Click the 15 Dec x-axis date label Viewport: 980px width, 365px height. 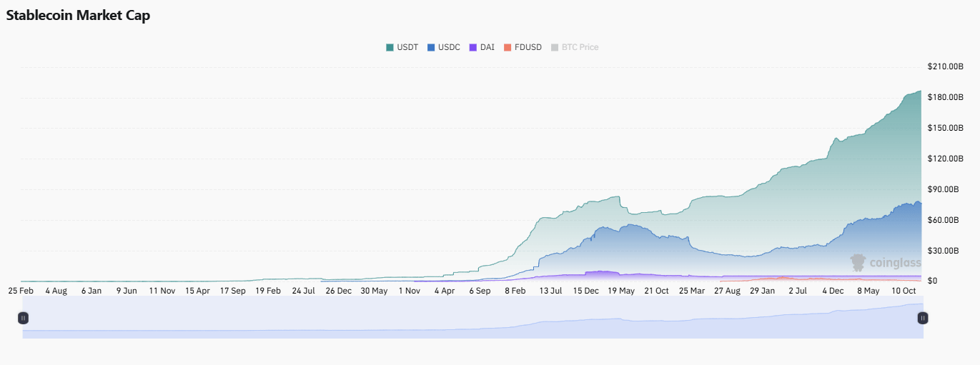(586, 291)
